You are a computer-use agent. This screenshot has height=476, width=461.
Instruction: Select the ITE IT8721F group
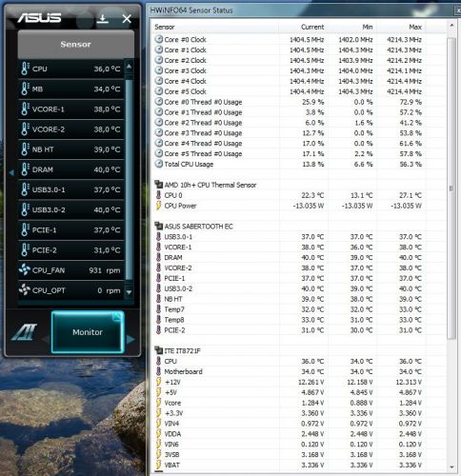click(x=182, y=350)
